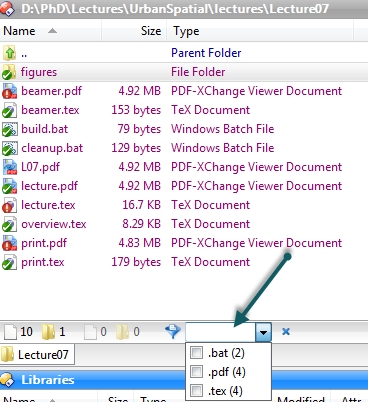Click the filter text input field
The width and height of the screenshot is (368, 402).
(x=221, y=332)
